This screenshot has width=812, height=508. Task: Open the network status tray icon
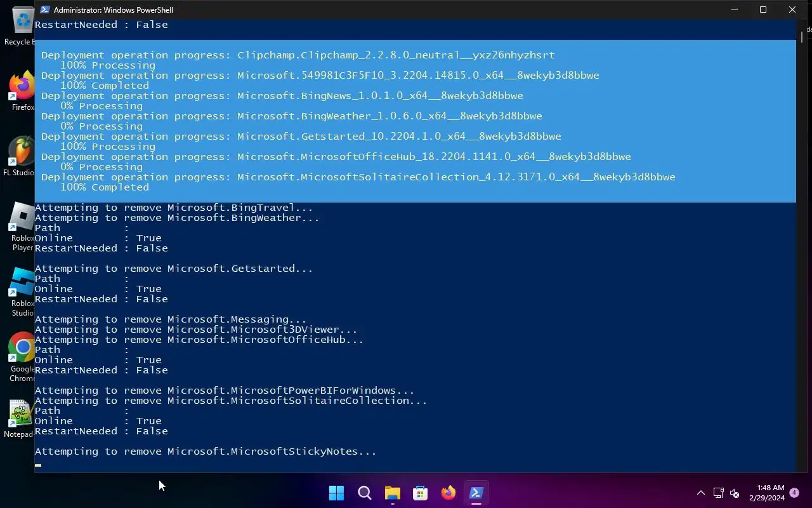[718, 493]
